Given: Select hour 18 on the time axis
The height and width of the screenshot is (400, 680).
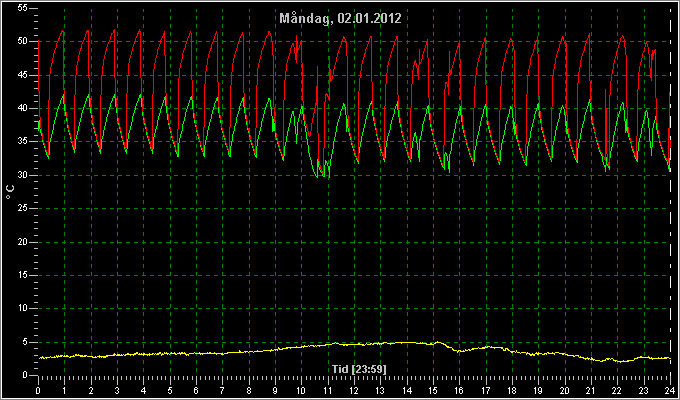Looking at the screenshot, I should [x=512, y=390].
